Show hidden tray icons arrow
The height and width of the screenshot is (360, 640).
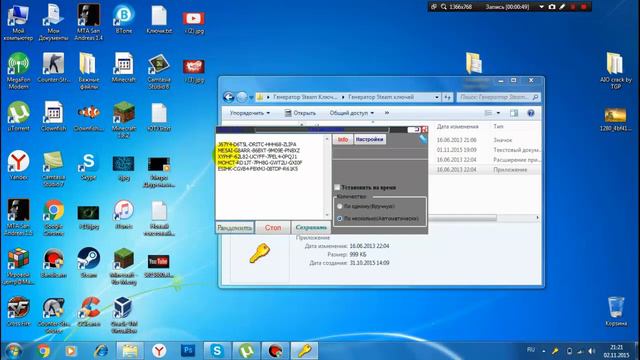tap(544, 351)
